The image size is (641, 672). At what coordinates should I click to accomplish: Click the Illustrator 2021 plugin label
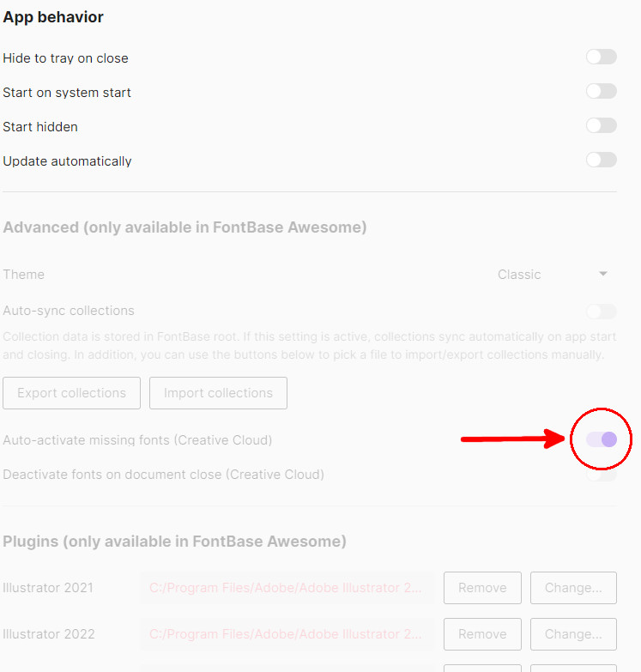48,588
